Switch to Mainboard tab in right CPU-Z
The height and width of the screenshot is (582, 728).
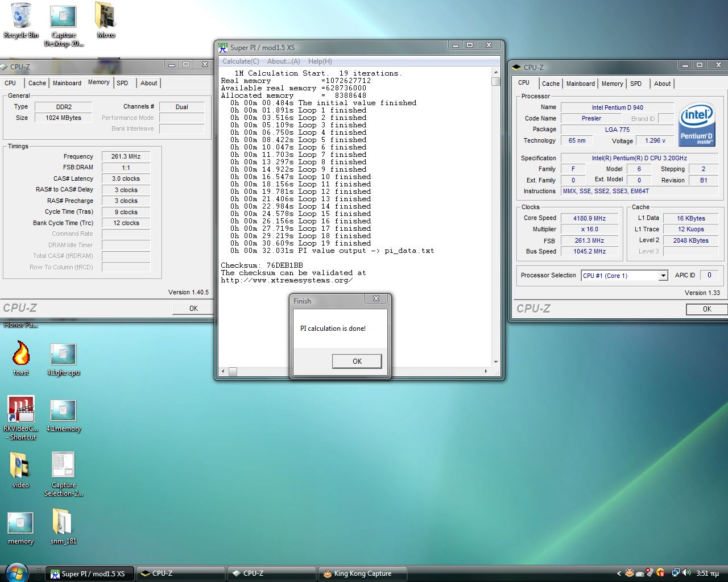(x=581, y=84)
